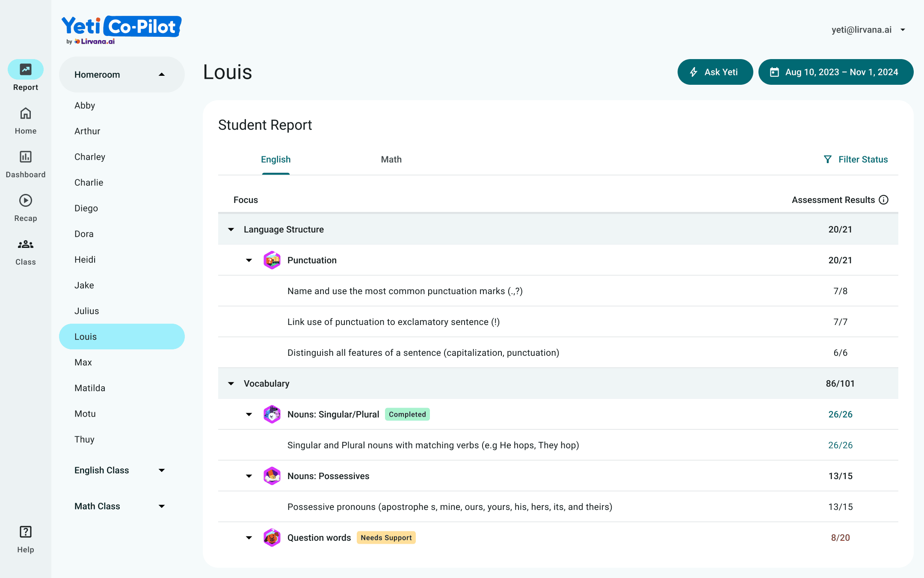Select student Matilda in the list
The height and width of the screenshot is (578, 924).
90,388
